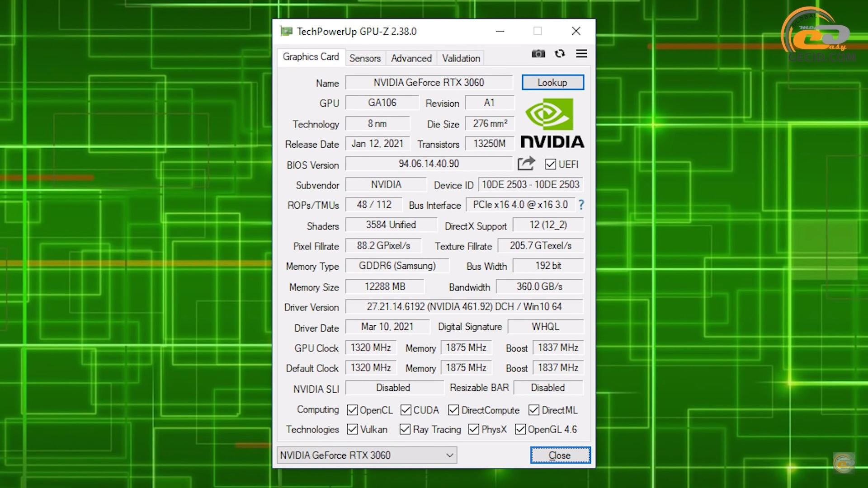Click the Default Clock field 1320 MHz
Viewport: 868px width, 488px height.
(x=371, y=368)
